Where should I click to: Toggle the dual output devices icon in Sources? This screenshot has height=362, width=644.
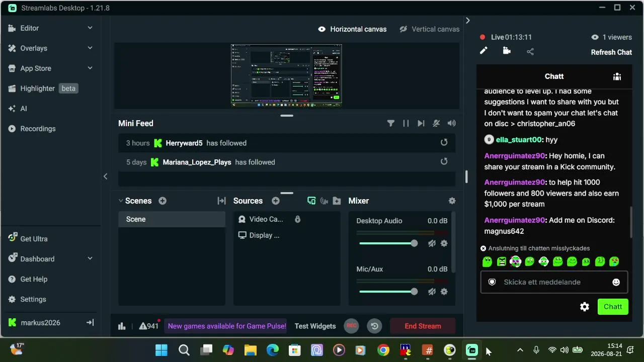click(311, 201)
